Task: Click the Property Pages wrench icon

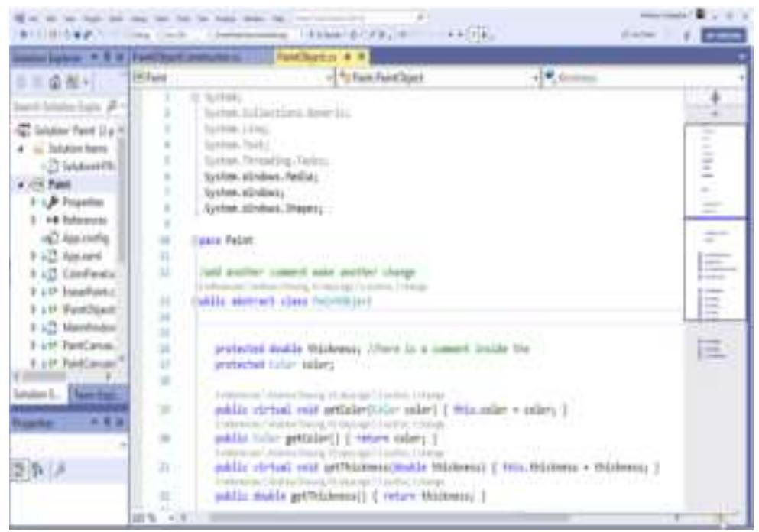Action: (x=60, y=469)
